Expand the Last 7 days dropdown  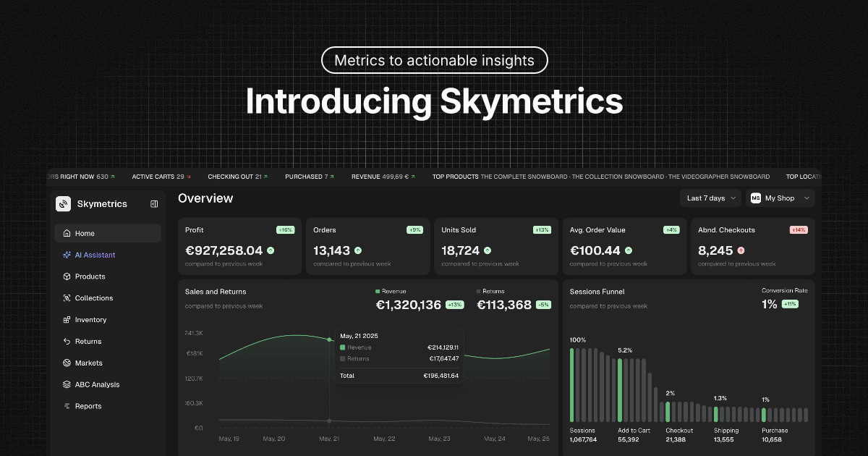point(710,198)
